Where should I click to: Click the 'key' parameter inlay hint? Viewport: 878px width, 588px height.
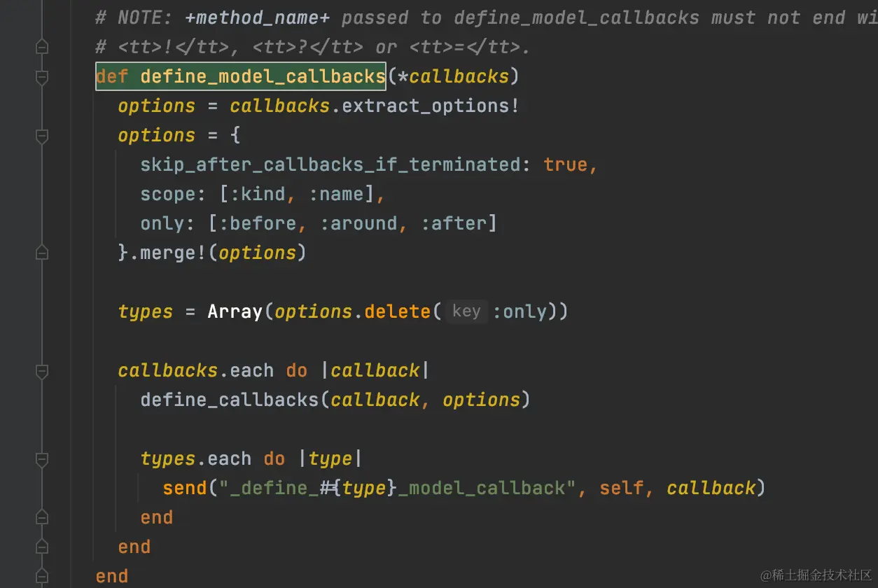(466, 311)
